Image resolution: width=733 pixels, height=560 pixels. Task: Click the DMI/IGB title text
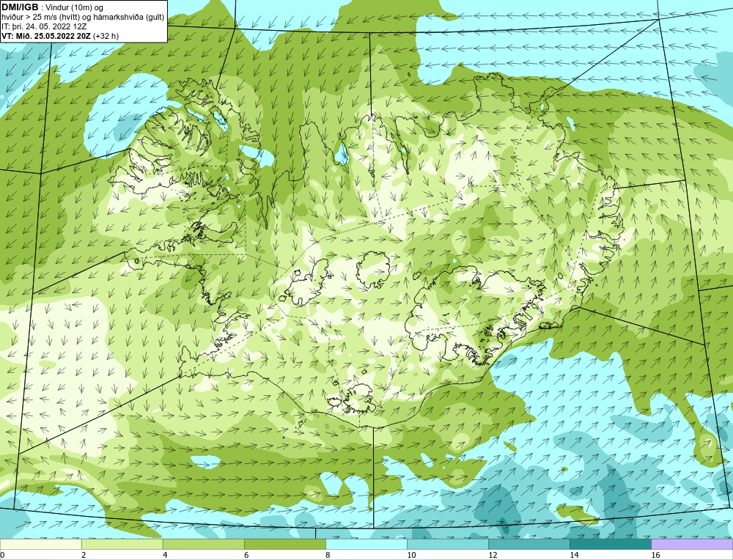(x=20, y=7)
